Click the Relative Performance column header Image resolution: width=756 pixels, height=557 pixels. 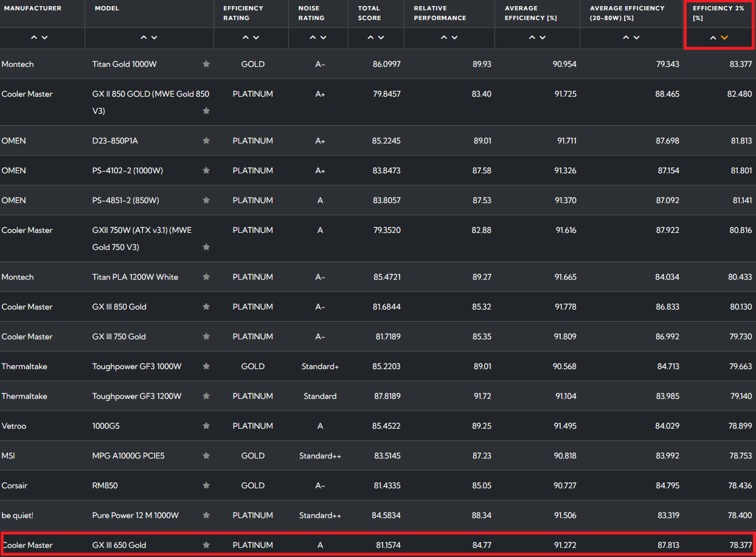440,13
